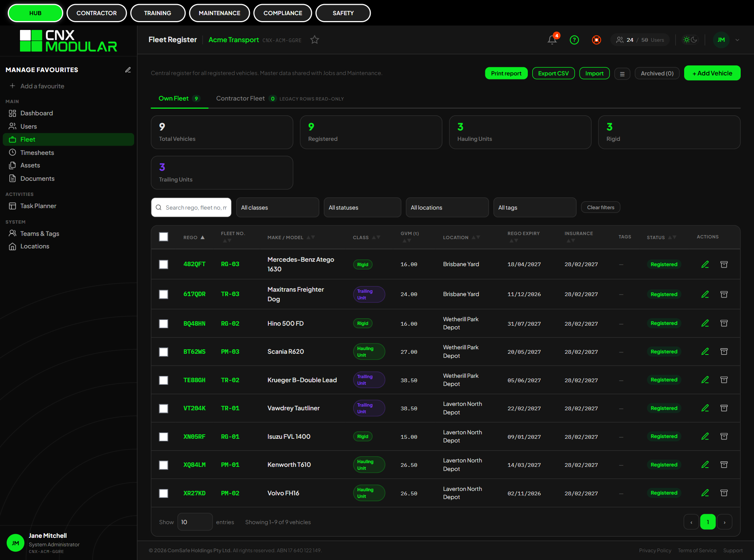This screenshot has width=754, height=560.
Task: Go to next page arrow in pagination
Action: [724, 522]
